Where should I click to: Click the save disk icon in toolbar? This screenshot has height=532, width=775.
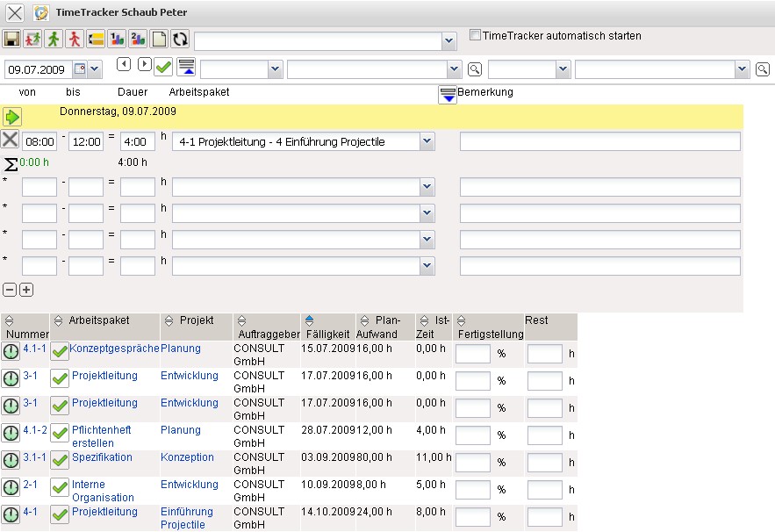click(12, 40)
